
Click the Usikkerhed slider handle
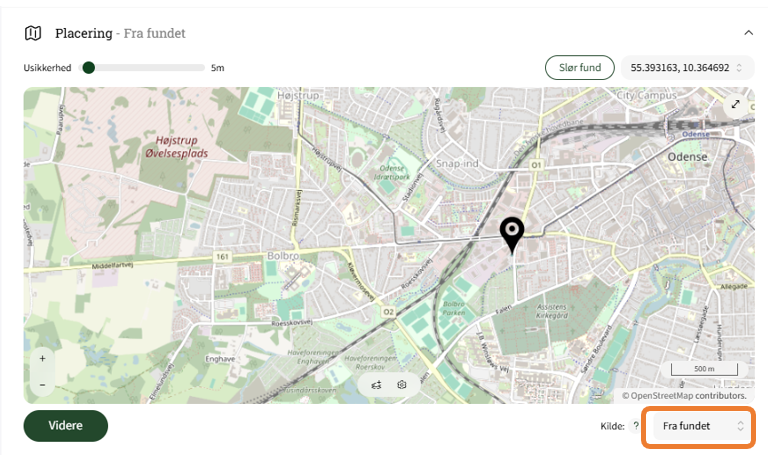89,68
